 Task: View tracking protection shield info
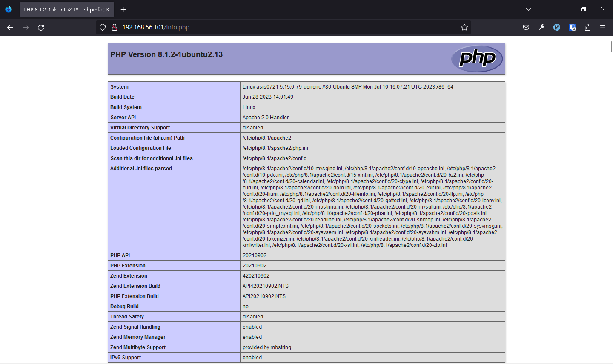point(102,27)
